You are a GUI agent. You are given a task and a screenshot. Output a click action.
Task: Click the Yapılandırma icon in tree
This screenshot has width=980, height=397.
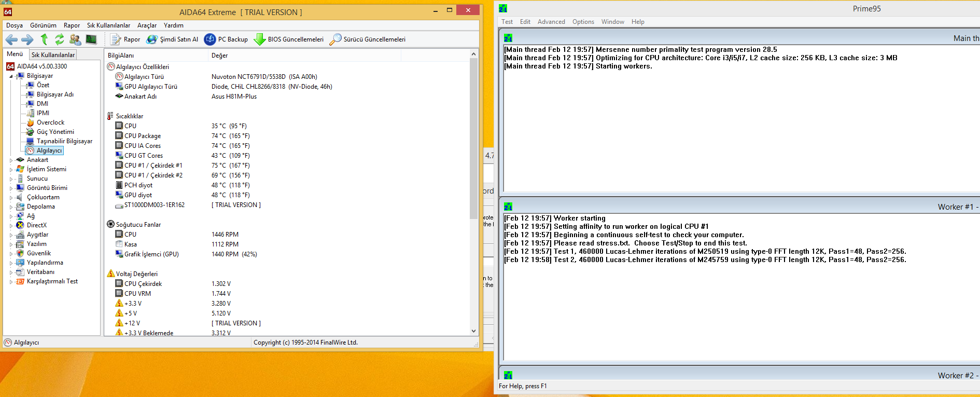click(20, 263)
